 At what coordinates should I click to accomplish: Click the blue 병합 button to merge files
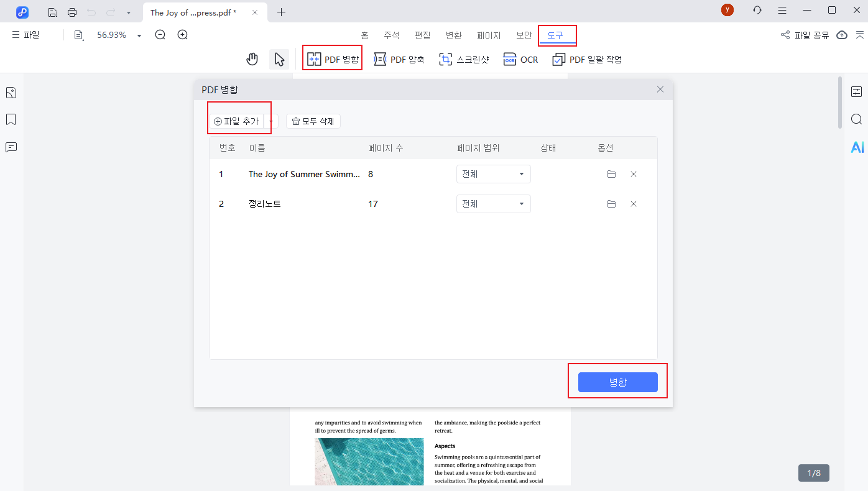[617, 382]
